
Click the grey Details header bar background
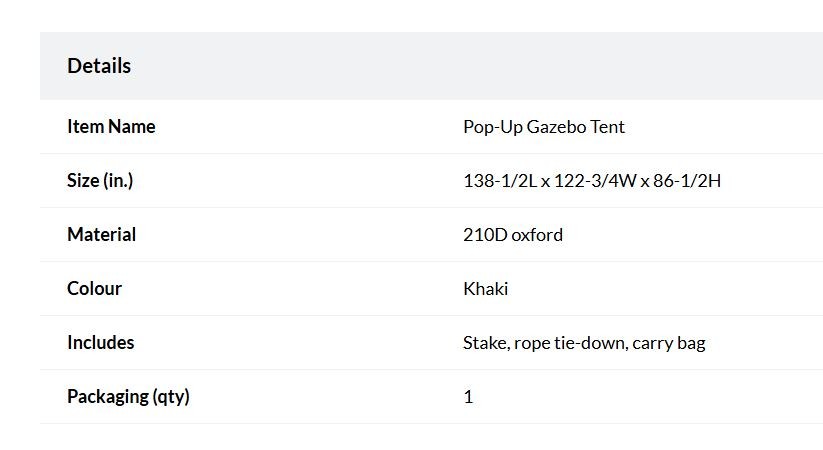[431, 66]
